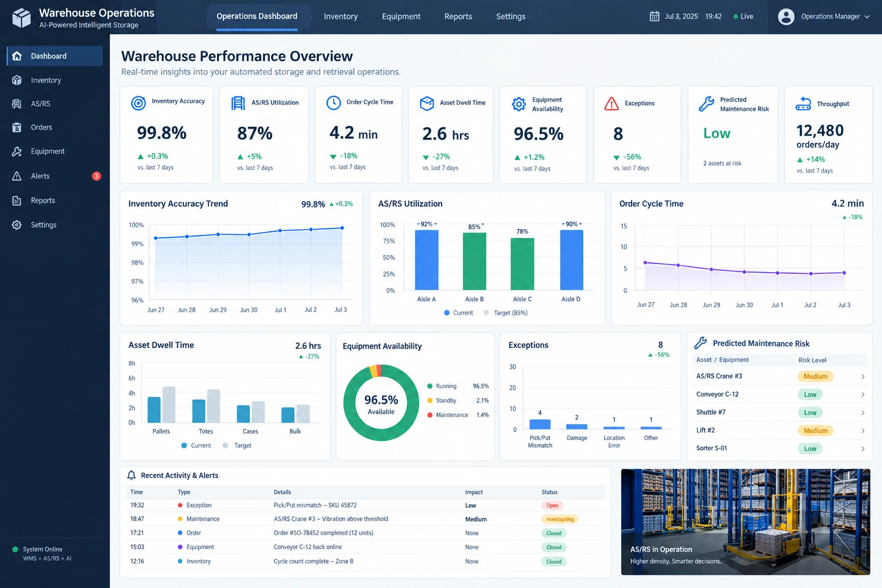Click the Inventory Accuracy target icon

(138, 103)
